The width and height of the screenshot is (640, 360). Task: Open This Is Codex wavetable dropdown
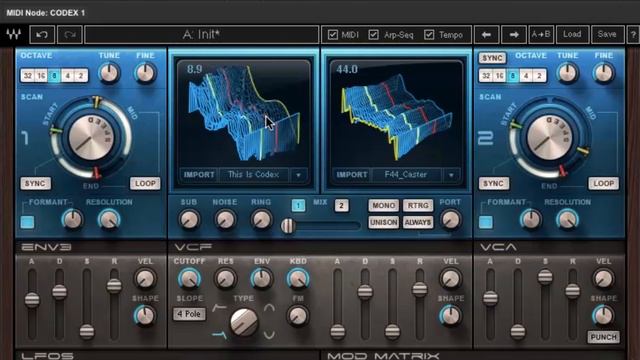point(298,175)
